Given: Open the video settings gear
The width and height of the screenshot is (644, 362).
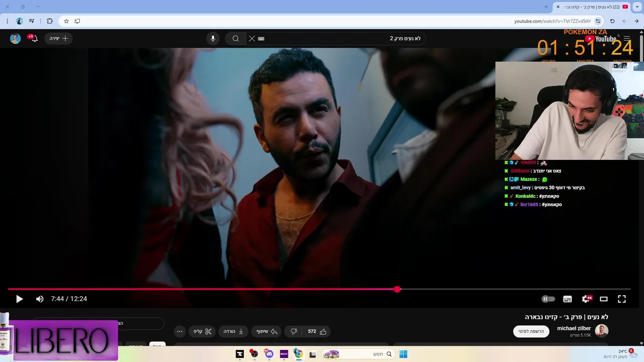Looking at the screenshot, I should point(586,299).
